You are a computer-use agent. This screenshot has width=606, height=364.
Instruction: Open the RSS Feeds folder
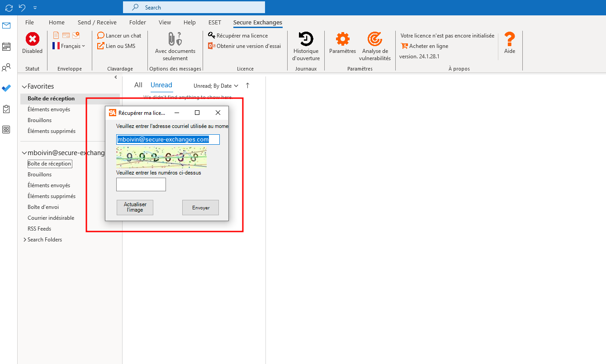[x=39, y=229]
